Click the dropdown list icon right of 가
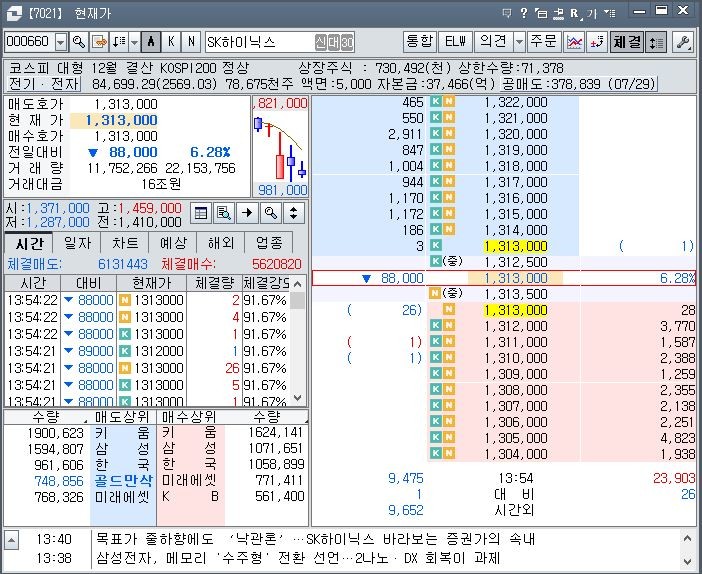702x574 pixels. [609, 13]
